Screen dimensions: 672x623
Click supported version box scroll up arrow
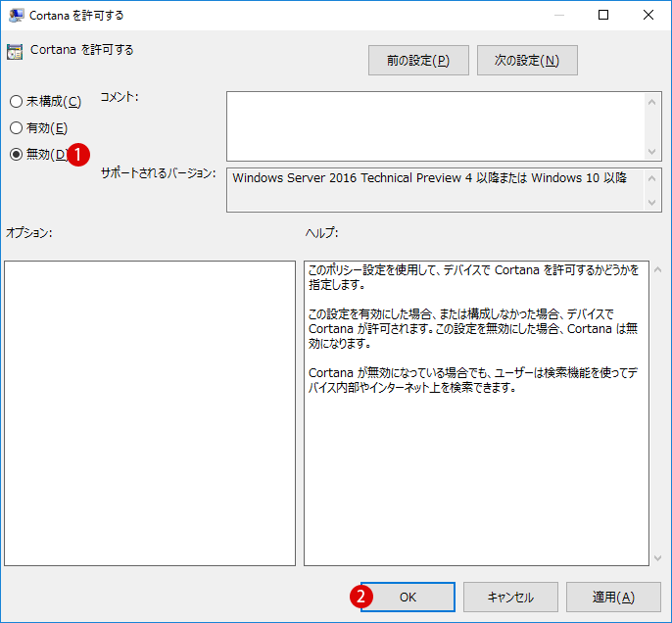[651, 178]
